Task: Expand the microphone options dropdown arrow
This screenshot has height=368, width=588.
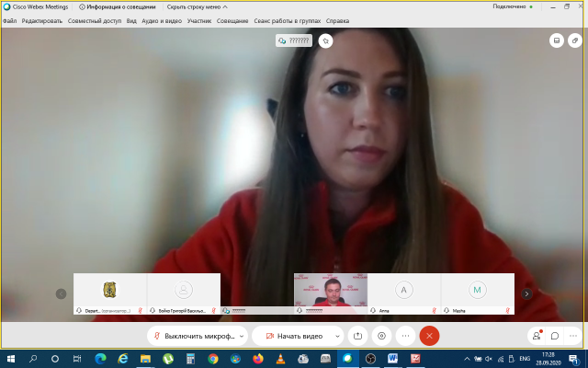Action: pos(242,336)
